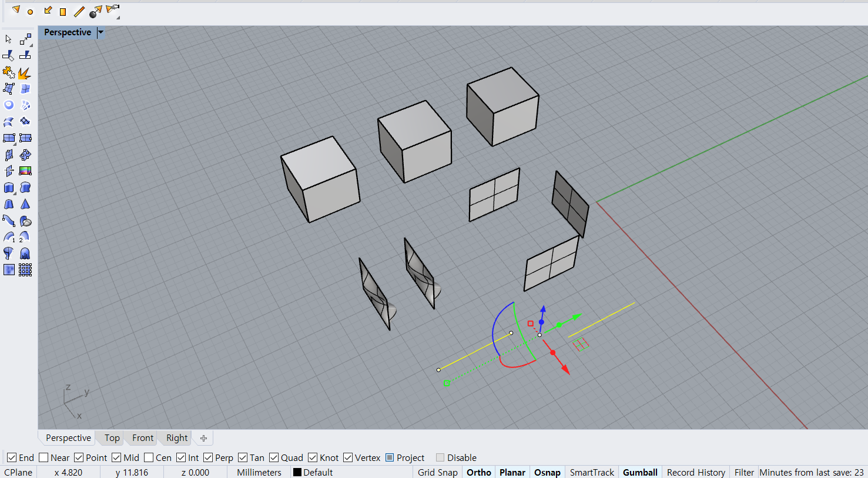Screen dimensions: 868x478
Task: Open the puzzle-piece plug-in icon
Action: click(8, 72)
